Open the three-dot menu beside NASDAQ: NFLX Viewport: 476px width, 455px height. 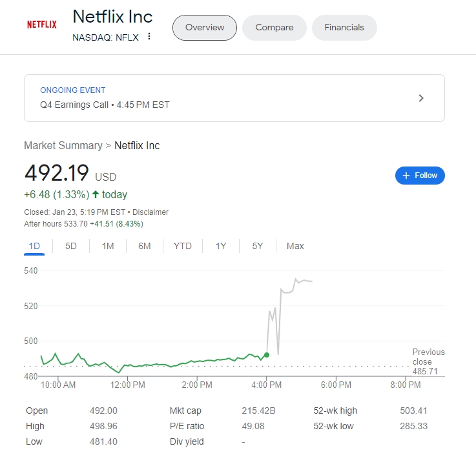click(149, 36)
